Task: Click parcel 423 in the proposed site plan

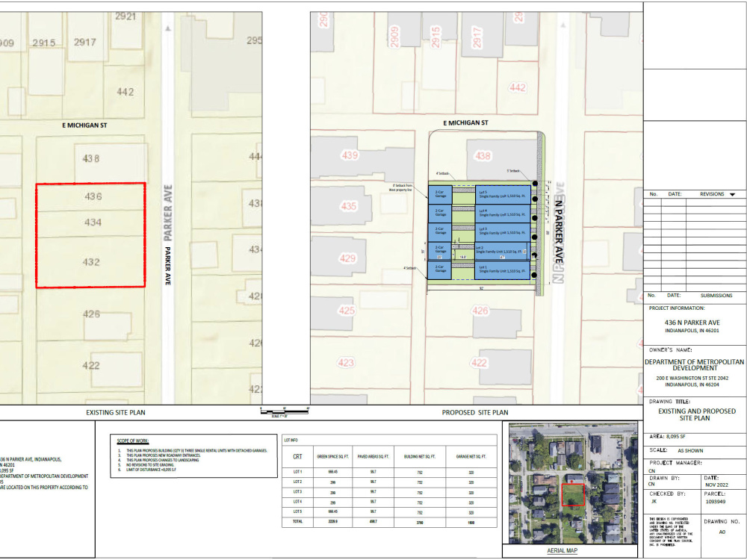Action: coord(346,363)
